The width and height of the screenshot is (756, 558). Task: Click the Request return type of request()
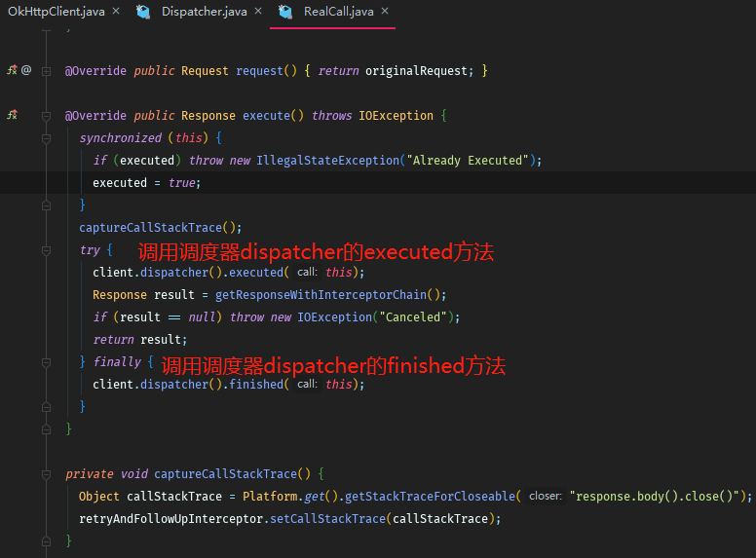(x=205, y=71)
